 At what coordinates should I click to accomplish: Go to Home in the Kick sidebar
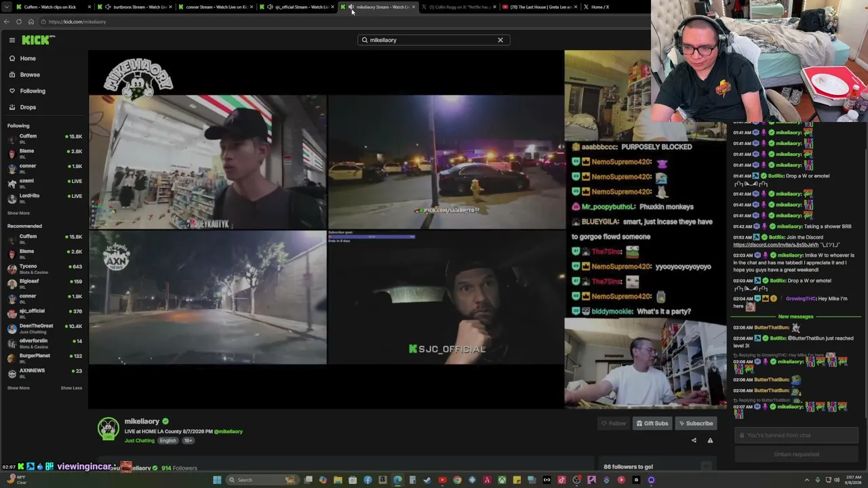(x=27, y=58)
